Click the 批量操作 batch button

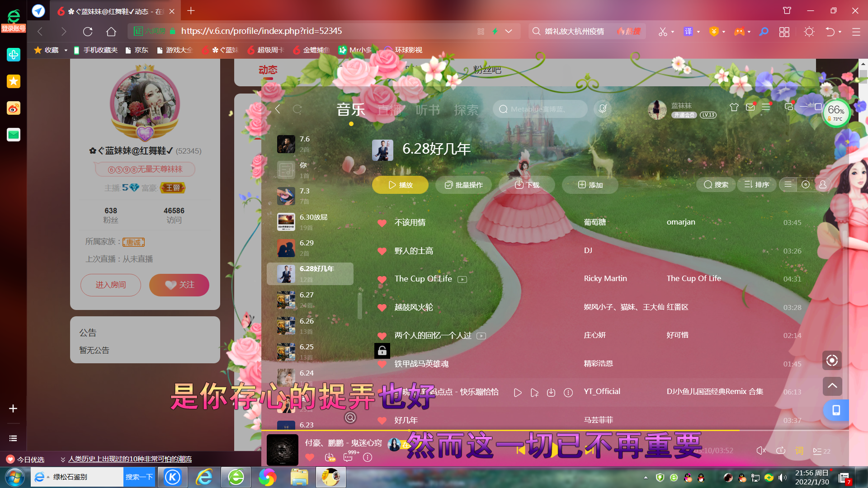pos(463,185)
